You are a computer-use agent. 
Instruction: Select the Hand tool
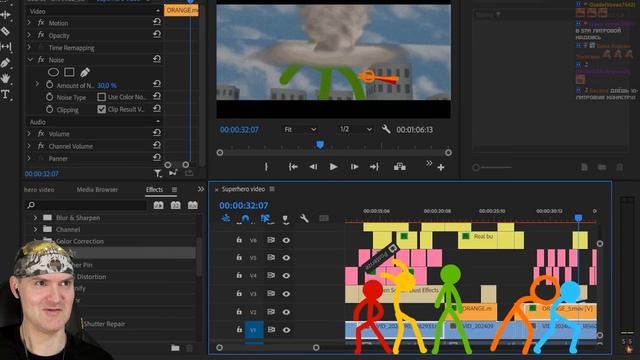point(5,78)
